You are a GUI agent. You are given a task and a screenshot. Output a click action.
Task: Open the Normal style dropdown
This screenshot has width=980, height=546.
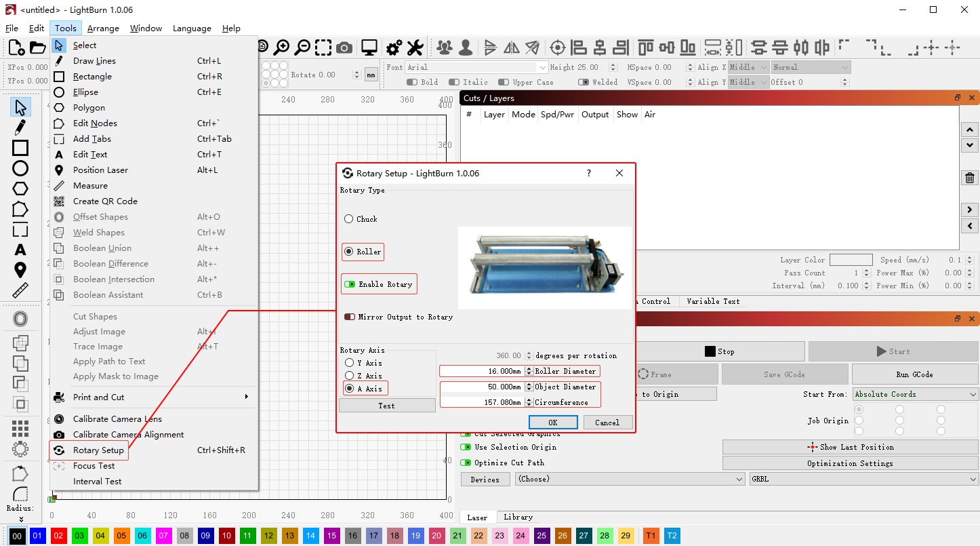pos(811,67)
